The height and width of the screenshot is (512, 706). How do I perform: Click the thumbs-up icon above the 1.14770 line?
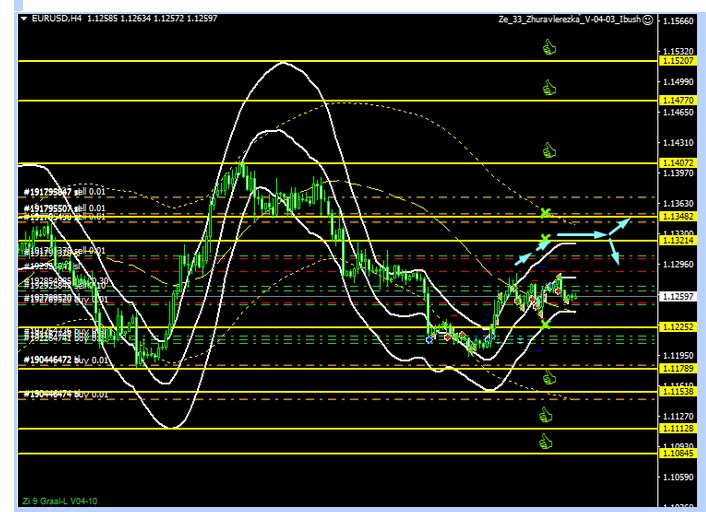pyautogui.click(x=548, y=88)
